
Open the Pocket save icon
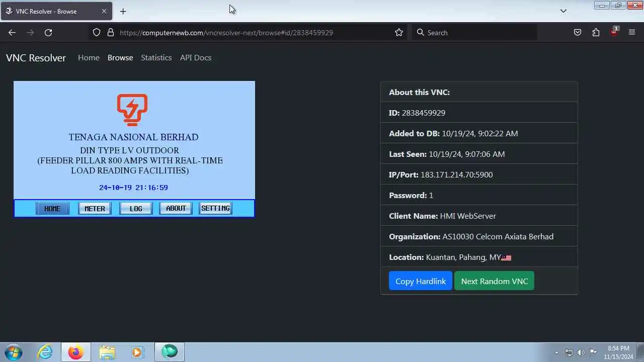pos(578,33)
